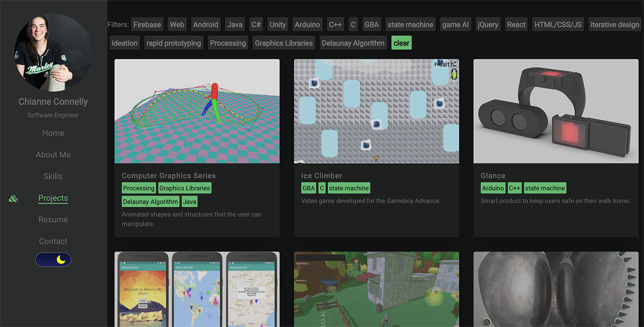Screen dimensions: 644x327
Task: Open the About Me section
Action: pyautogui.click(x=53, y=155)
